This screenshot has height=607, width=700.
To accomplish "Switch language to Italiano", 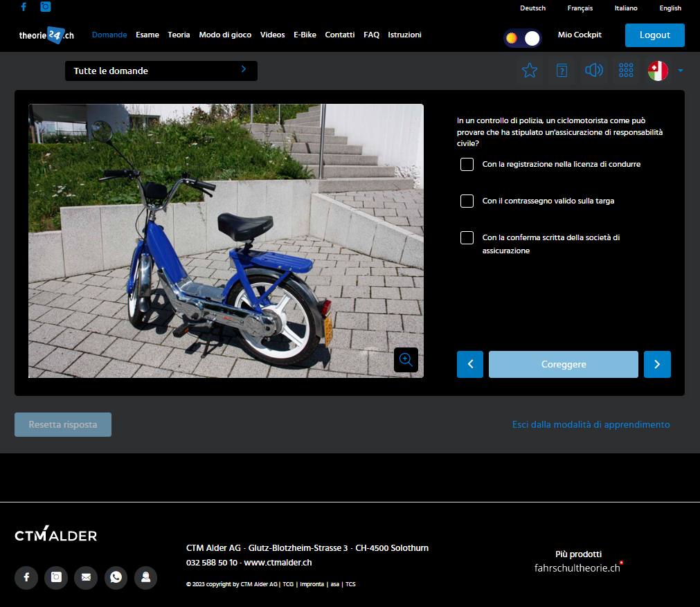I will (x=626, y=8).
